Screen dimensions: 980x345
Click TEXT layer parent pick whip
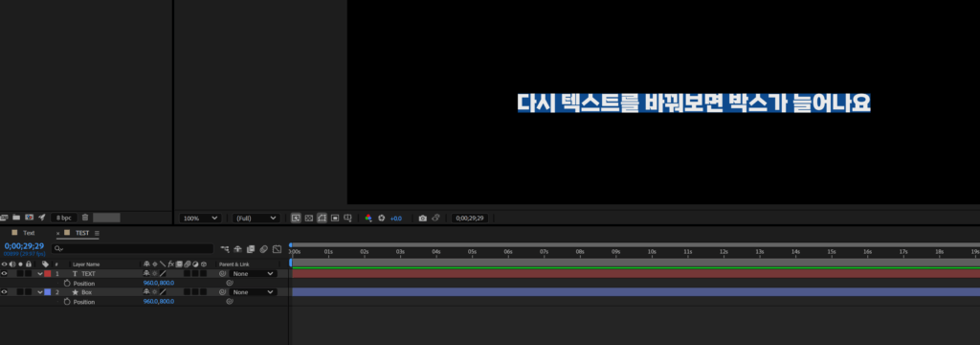click(222, 274)
